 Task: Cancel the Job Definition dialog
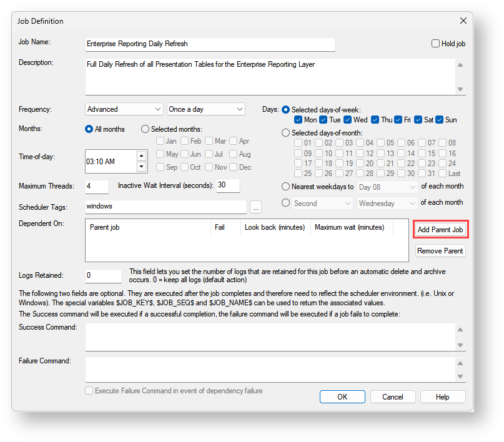393,396
